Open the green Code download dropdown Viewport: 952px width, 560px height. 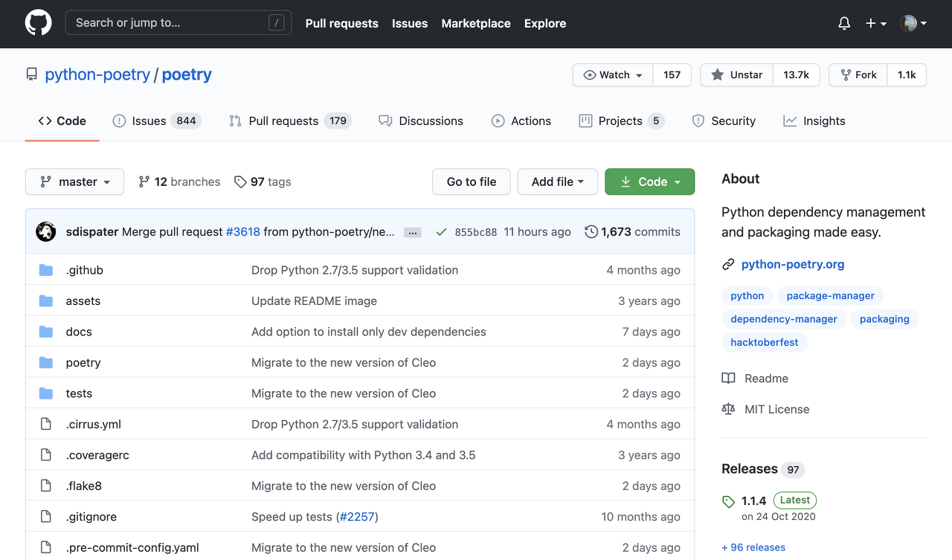pyautogui.click(x=650, y=182)
